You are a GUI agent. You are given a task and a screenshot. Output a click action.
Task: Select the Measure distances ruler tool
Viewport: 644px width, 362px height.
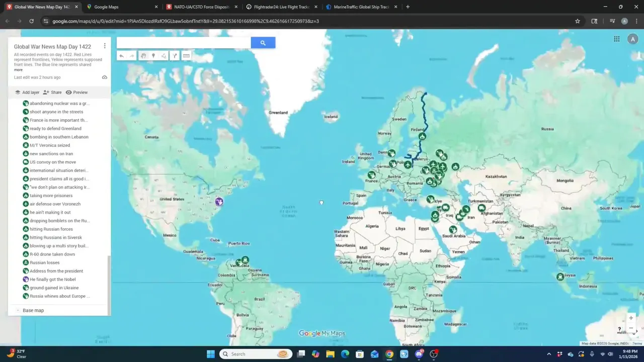coord(186,56)
